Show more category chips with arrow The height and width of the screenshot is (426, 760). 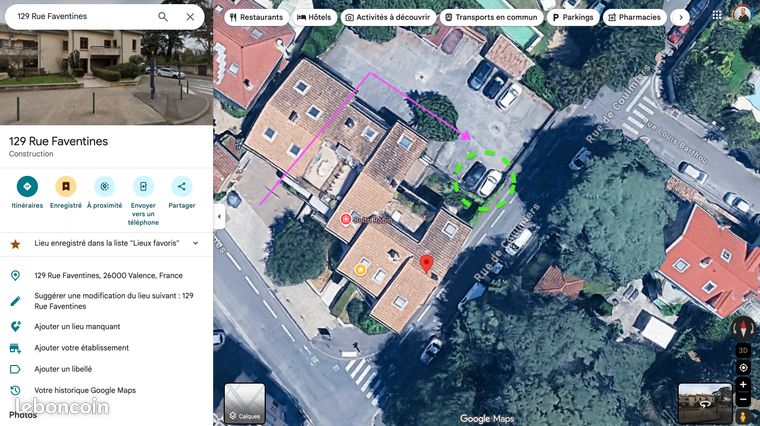681,17
